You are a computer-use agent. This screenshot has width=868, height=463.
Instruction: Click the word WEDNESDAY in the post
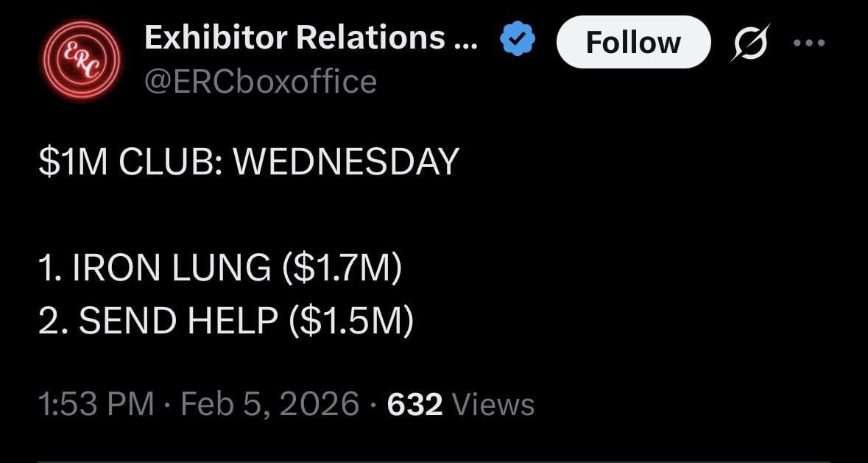pos(345,162)
